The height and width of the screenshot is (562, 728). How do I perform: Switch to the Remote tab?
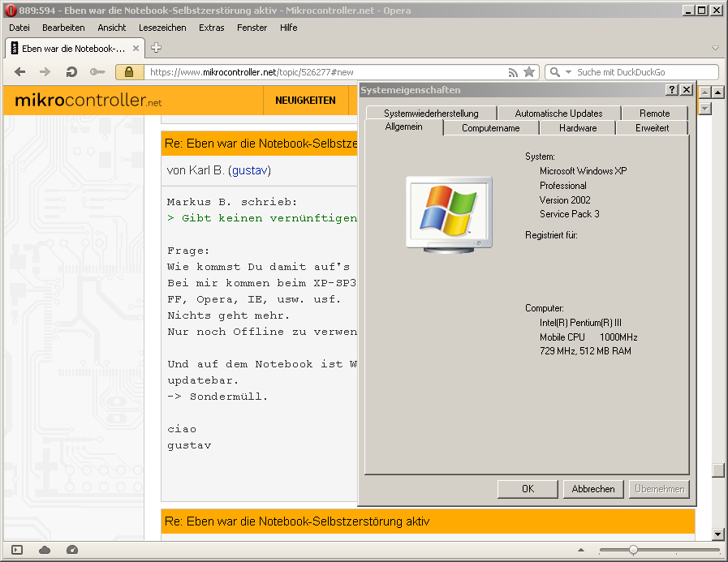point(655,114)
